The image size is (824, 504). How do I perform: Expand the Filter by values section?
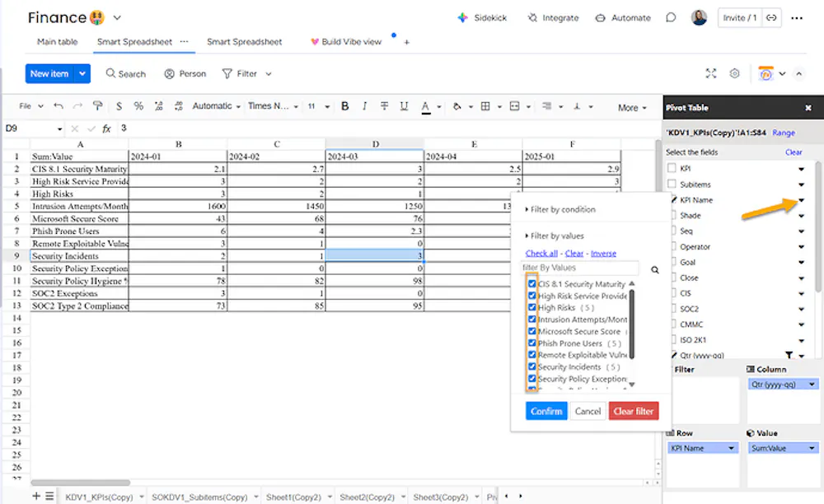point(555,236)
